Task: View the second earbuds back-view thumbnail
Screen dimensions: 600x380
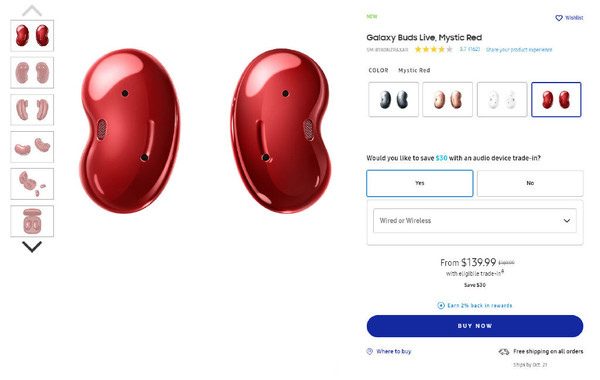Action: coord(32,73)
